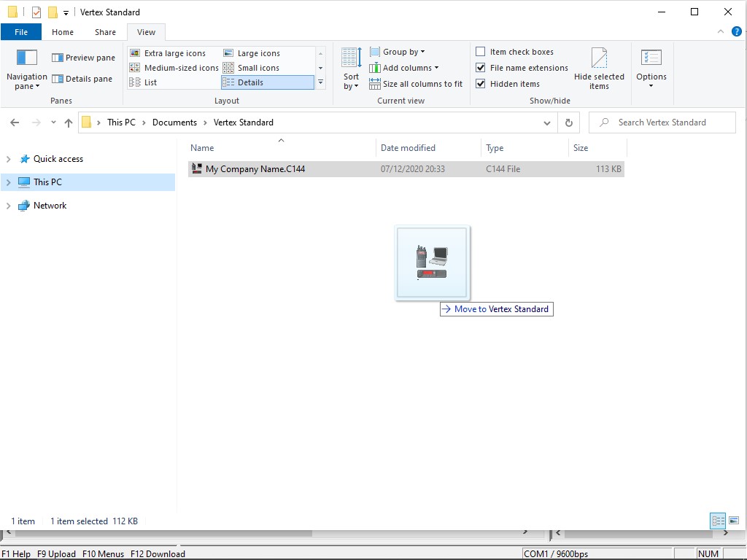Select Quick access in the sidebar
This screenshot has height=560, width=747.
pyautogui.click(x=58, y=158)
